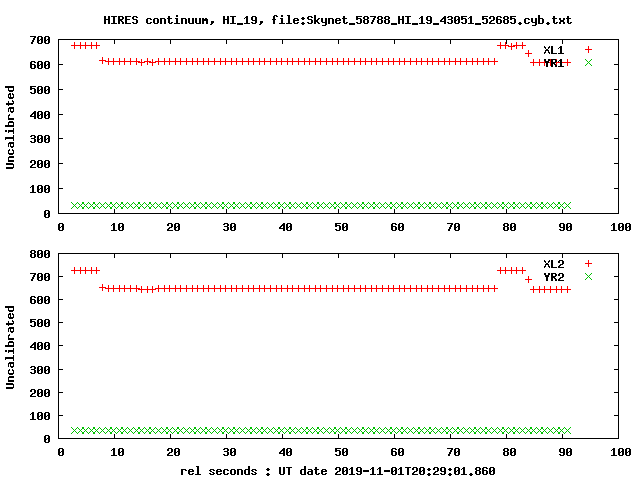Click the 800 tick label on bottom plot
640x480 pixels.
(x=40, y=254)
